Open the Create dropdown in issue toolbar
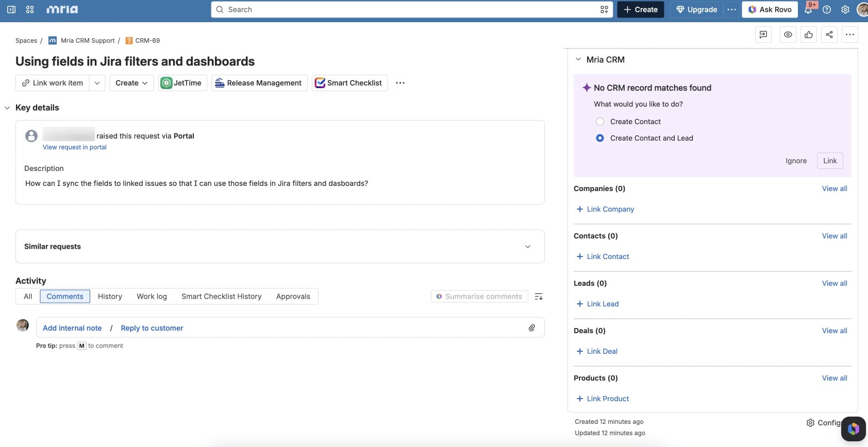This screenshot has width=868, height=447. [x=131, y=83]
